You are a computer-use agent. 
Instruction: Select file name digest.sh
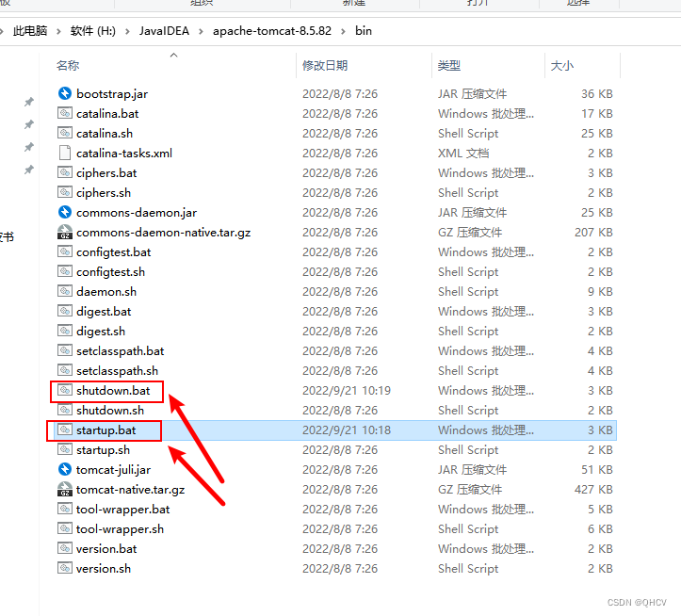[x=101, y=332]
